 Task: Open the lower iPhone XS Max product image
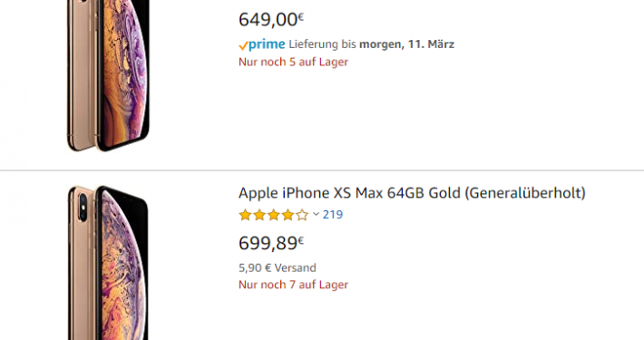coord(108,263)
